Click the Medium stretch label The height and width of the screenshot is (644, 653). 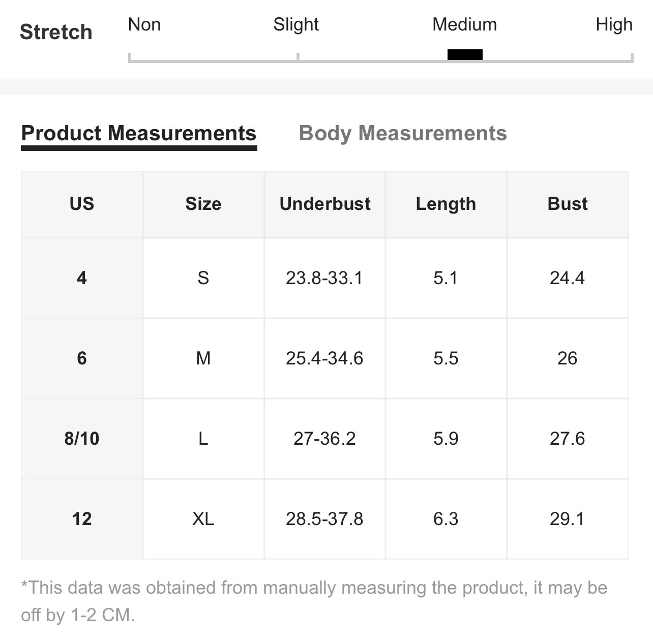[x=465, y=24]
